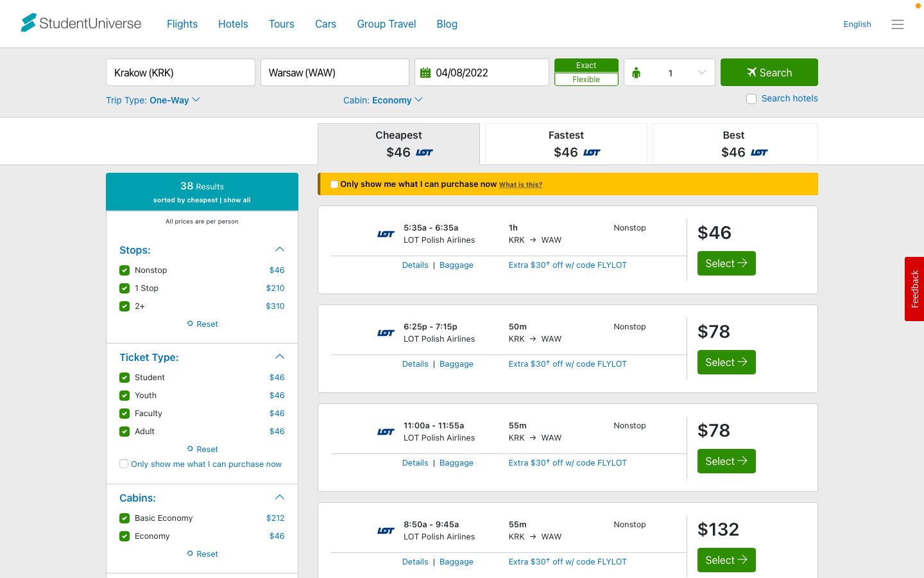The height and width of the screenshot is (578, 924).
Task: View Details of 8:50a flight
Action: click(415, 562)
